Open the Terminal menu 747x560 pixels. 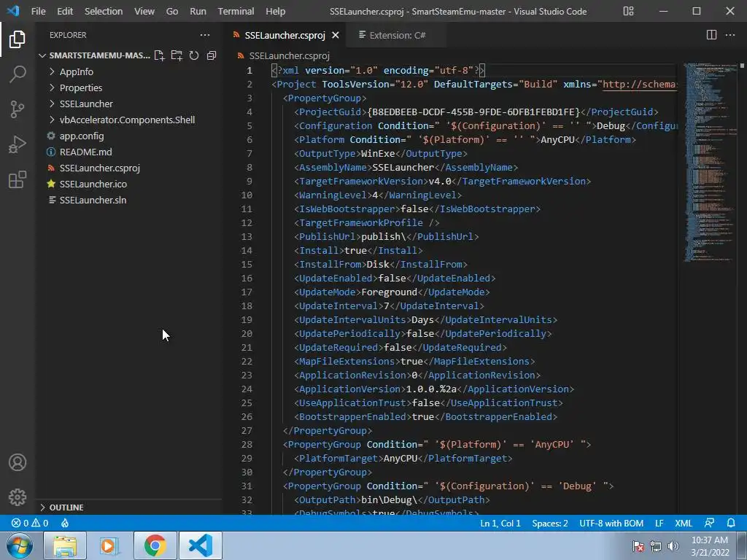coord(236,11)
